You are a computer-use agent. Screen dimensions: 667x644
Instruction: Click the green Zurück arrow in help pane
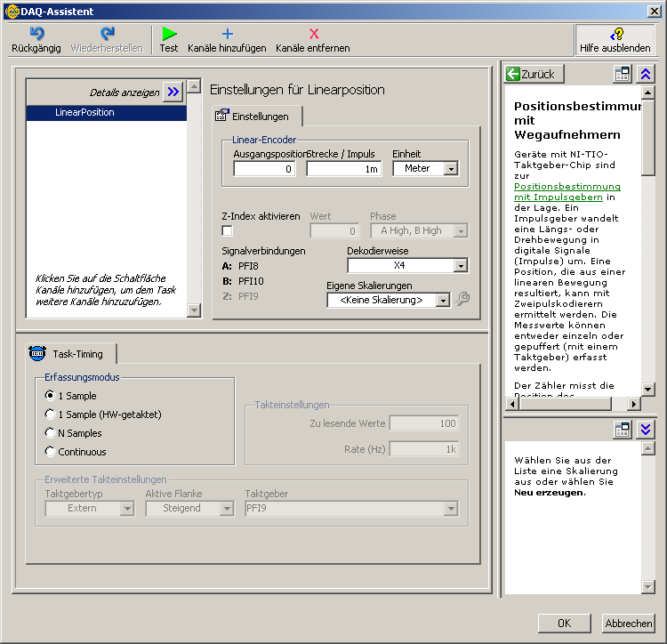pos(513,74)
